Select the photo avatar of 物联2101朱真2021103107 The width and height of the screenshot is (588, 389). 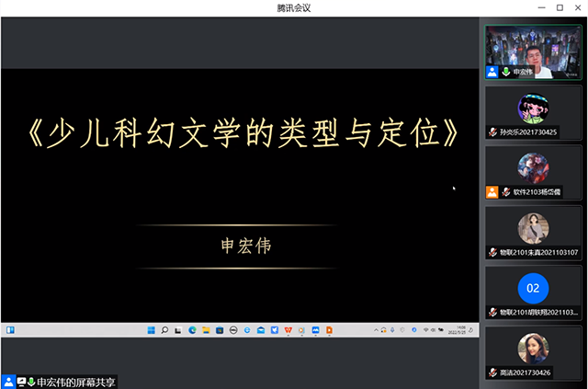coord(533,228)
